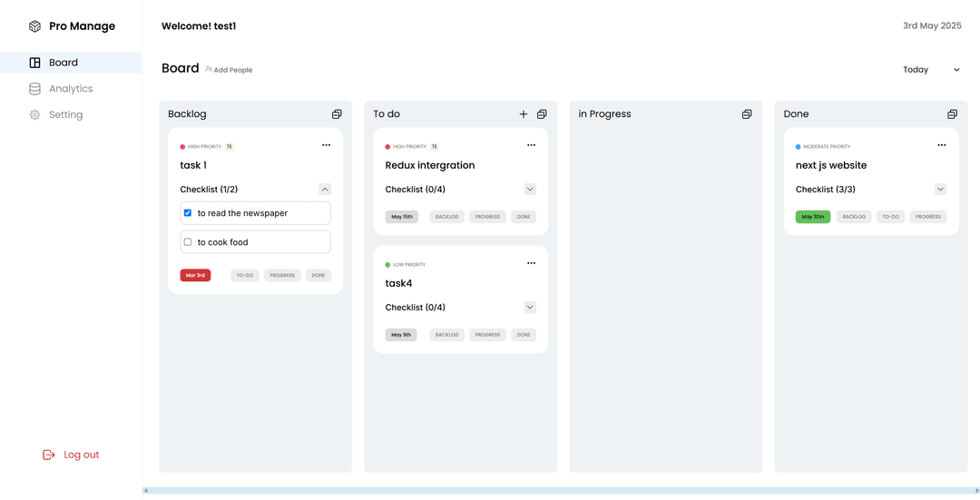Image resolution: width=980 pixels, height=500 pixels.
Task: Open three-dot menu on Redux intergration card
Action: 531,145
